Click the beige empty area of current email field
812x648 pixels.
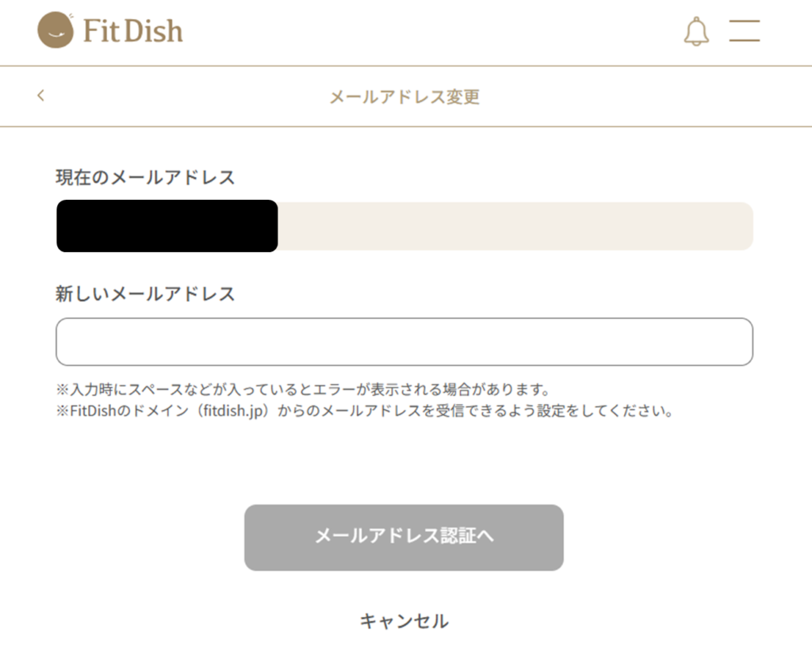click(514, 226)
